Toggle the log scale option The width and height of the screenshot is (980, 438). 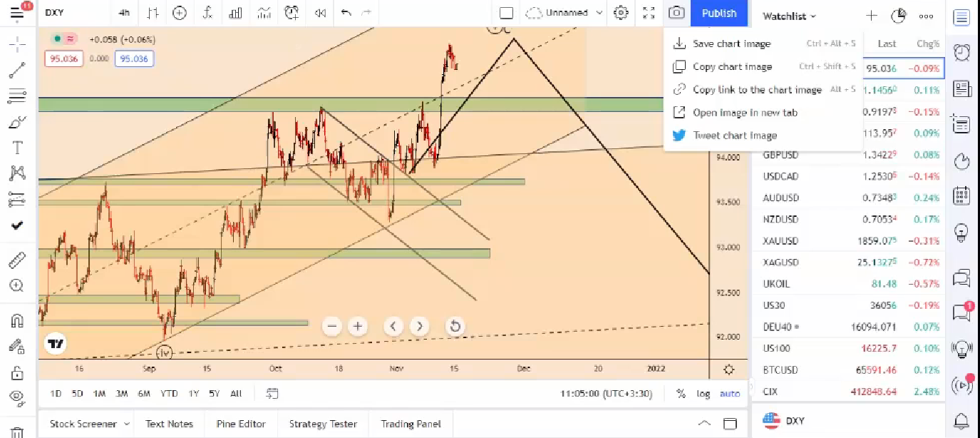pos(703,393)
